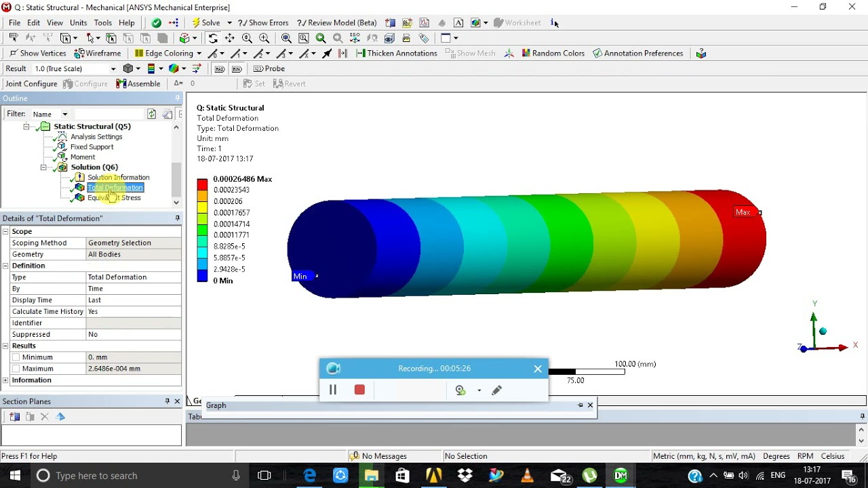Collapse the Scope section in Details
This screenshot has height=488, width=868.
pos(5,231)
